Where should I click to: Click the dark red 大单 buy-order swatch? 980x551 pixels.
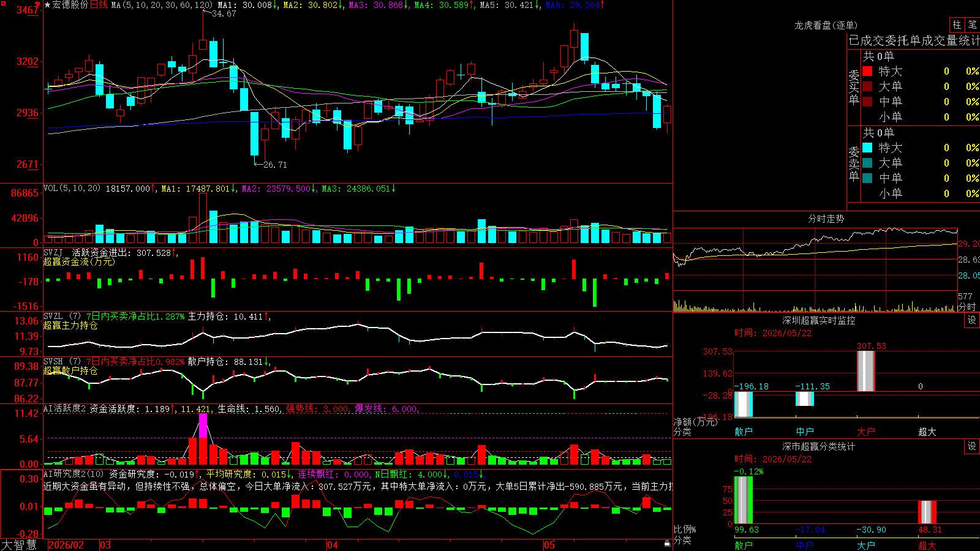pos(867,86)
